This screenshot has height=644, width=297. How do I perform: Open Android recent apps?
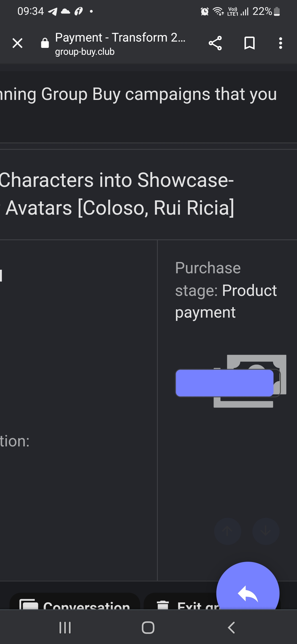[x=65, y=627]
